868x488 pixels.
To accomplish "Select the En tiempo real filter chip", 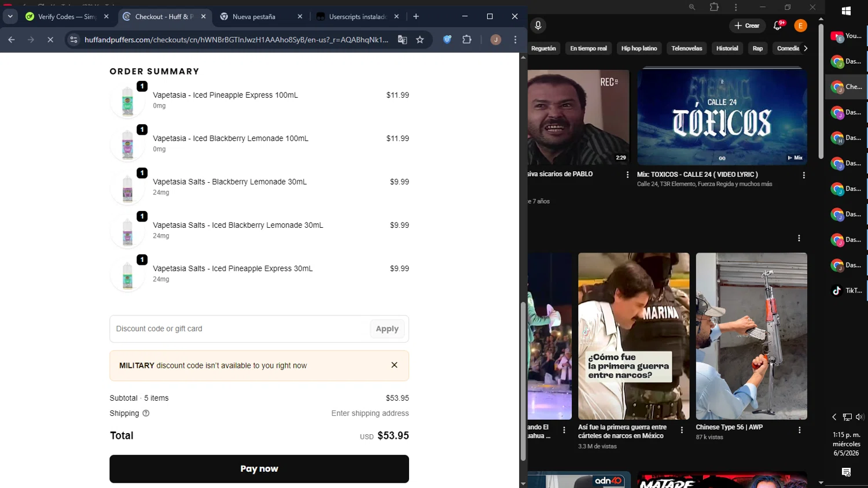I will (589, 49).
